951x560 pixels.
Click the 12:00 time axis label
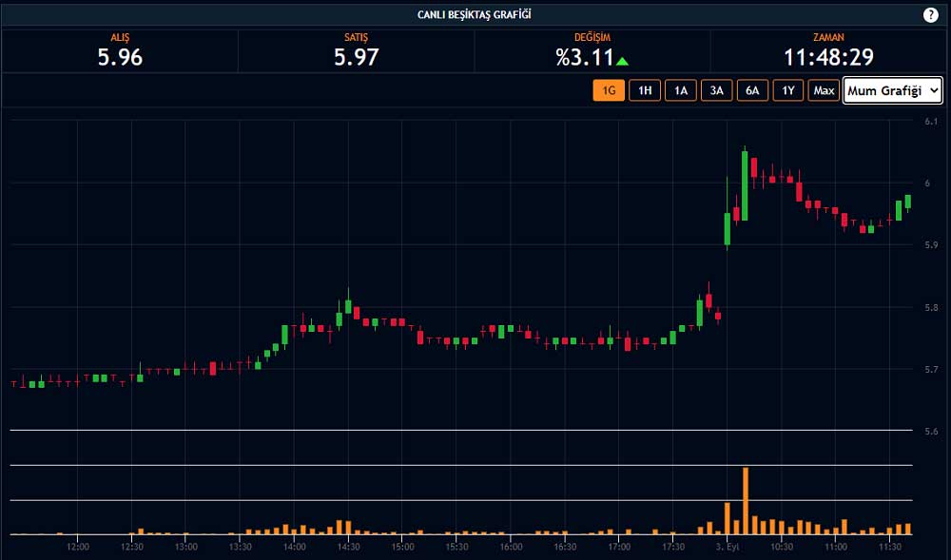click(x=78, y=547)
